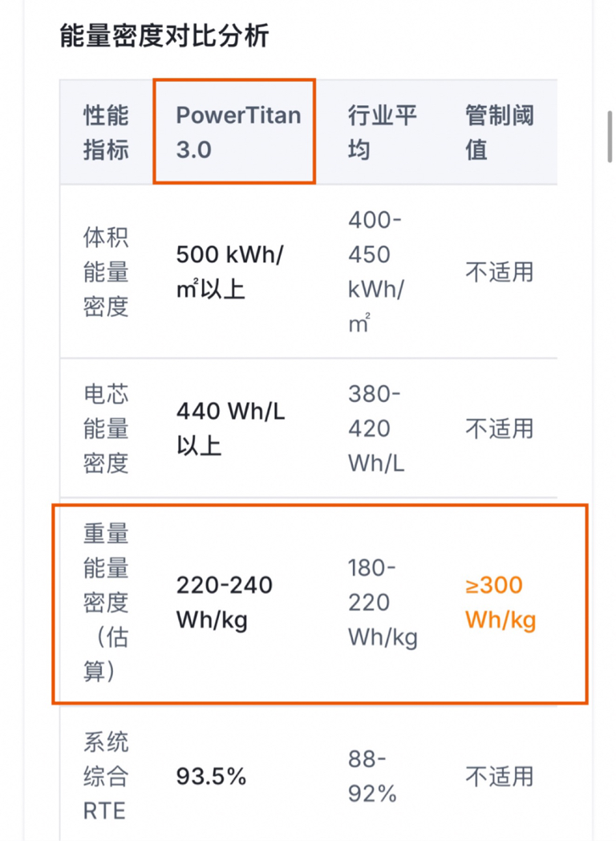Select the 体积能量密度 row label
This screenshot has width=616, height=841.
point(106,272)
